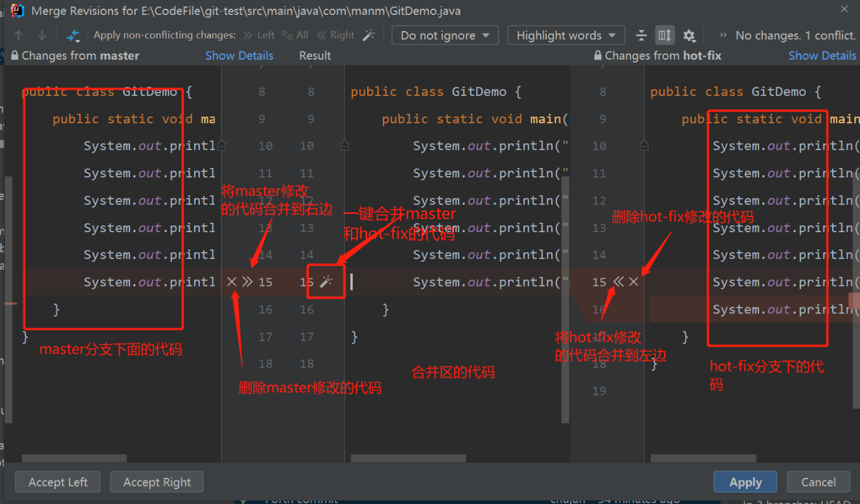Click fold marker at line 10 in left pane
The height and width of the screenshot is (504, 860).
[x=221, y=146]
